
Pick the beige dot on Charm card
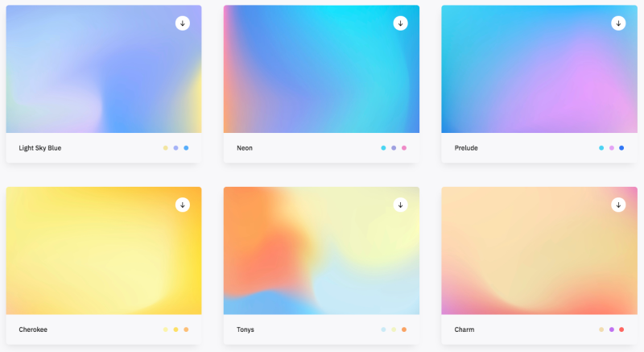tap(601, 329)
